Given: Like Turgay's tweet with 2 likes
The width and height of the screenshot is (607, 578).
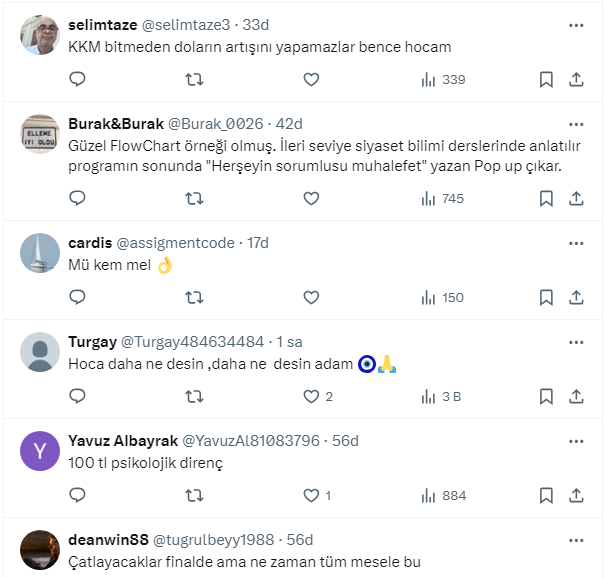Looking at the screenshot, I should point(311,396).
